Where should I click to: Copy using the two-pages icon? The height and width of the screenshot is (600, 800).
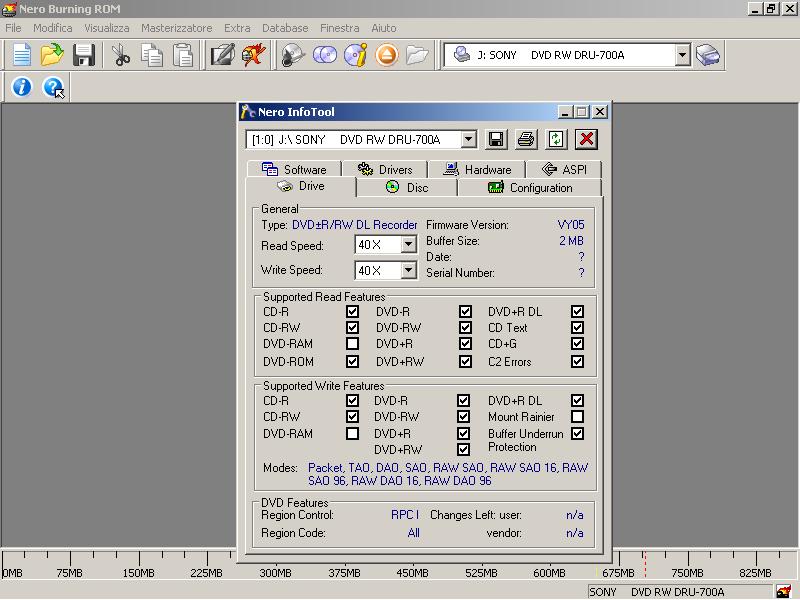coord(152,55)
